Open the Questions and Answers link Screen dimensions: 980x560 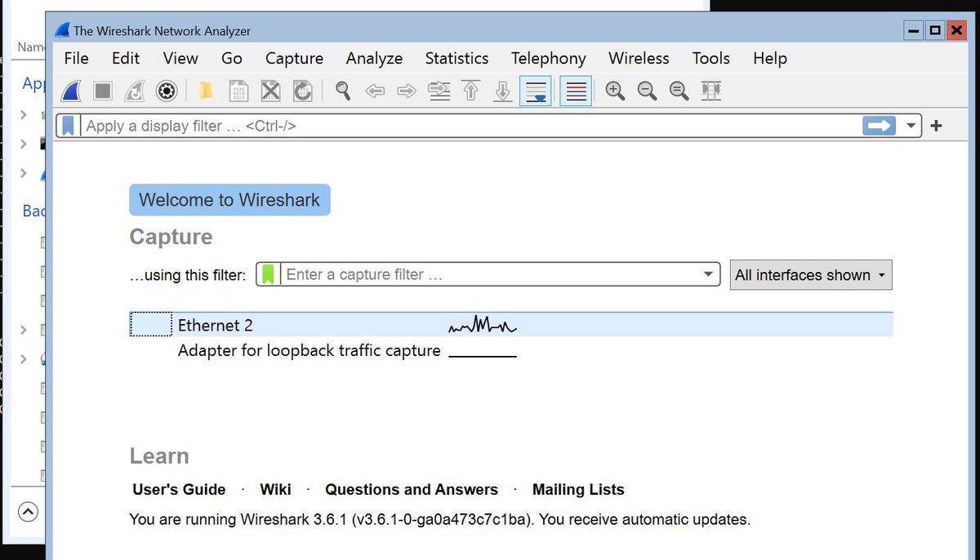[x=411, y=490]
